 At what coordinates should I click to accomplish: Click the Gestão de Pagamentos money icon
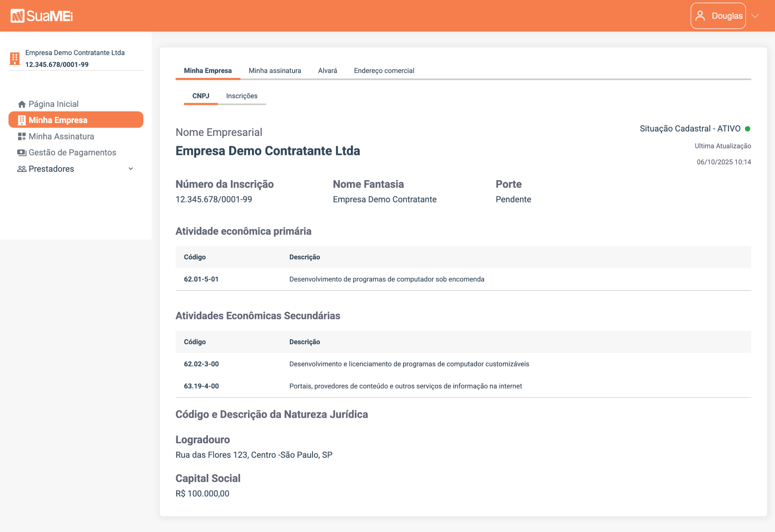(22, 152)
